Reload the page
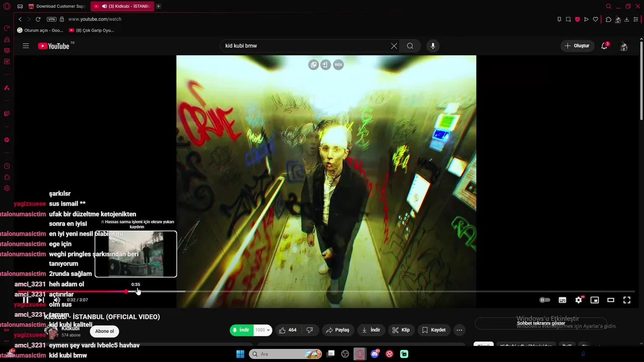 coord(38,19)
